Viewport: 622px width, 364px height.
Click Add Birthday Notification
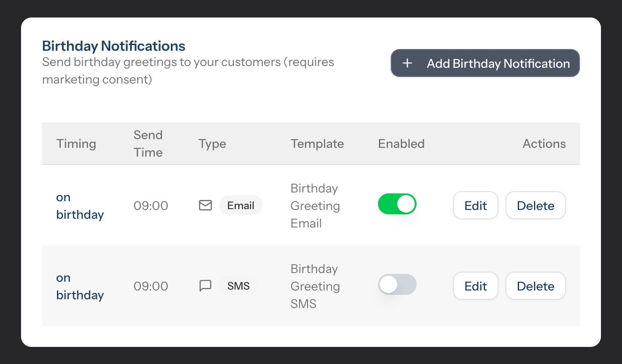485,63
